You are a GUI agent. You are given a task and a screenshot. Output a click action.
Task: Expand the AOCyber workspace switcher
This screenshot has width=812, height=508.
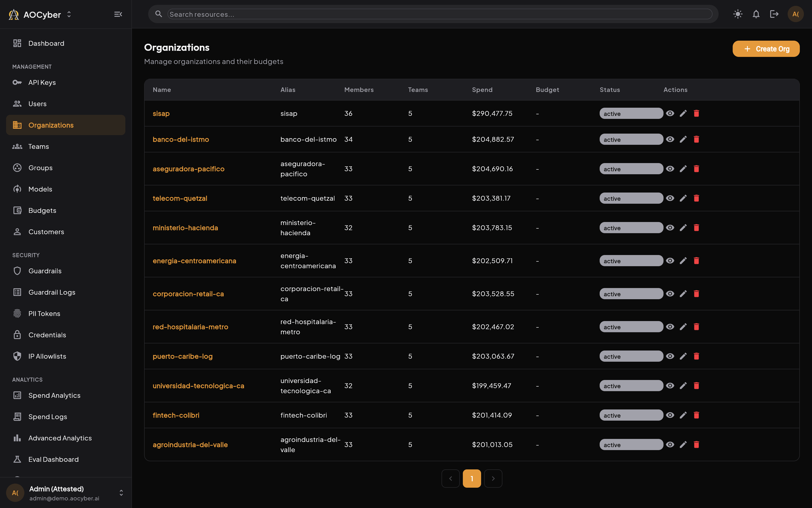pyautogui.click(x=69, y=14)
